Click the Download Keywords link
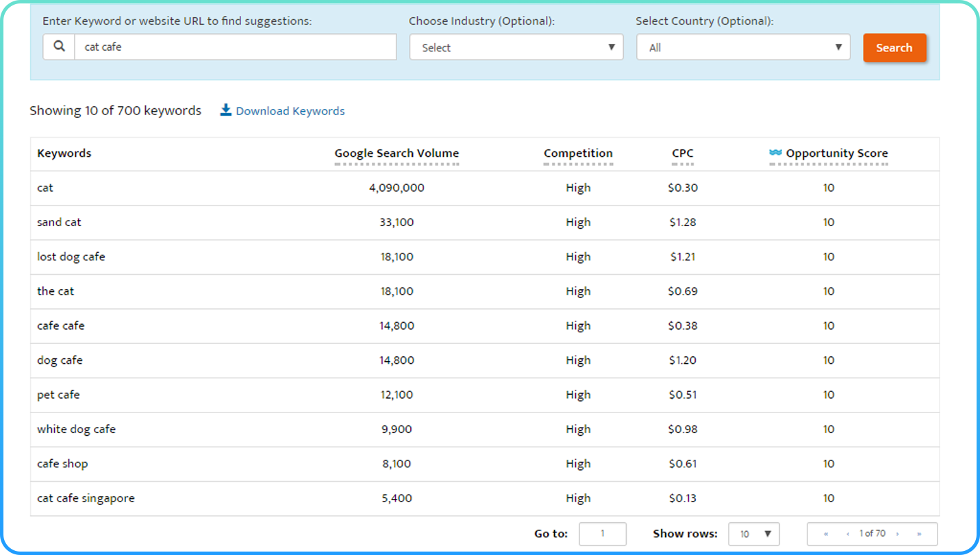This screenshot has height=555, width=980. [290, 111]
